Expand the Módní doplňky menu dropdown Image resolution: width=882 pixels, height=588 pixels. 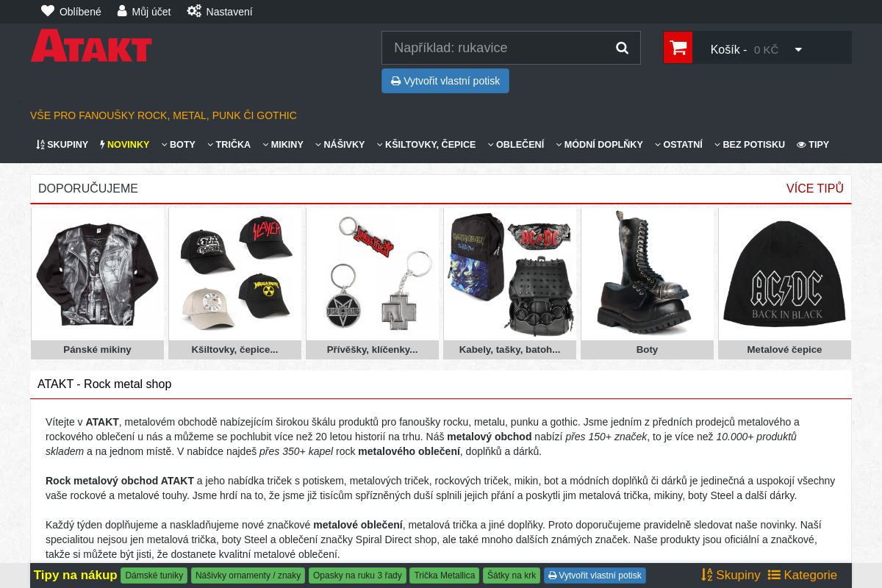(600, 145)
